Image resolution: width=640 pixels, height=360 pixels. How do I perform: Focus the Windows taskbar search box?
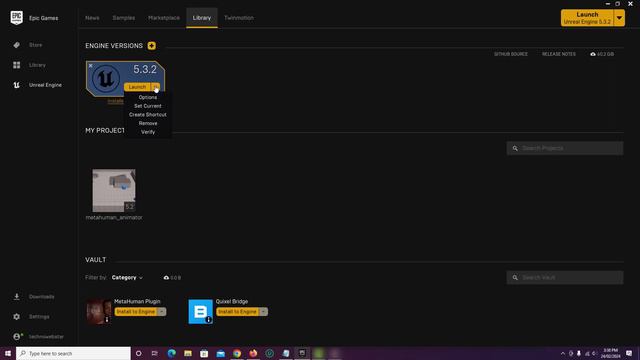coord(73,353)
